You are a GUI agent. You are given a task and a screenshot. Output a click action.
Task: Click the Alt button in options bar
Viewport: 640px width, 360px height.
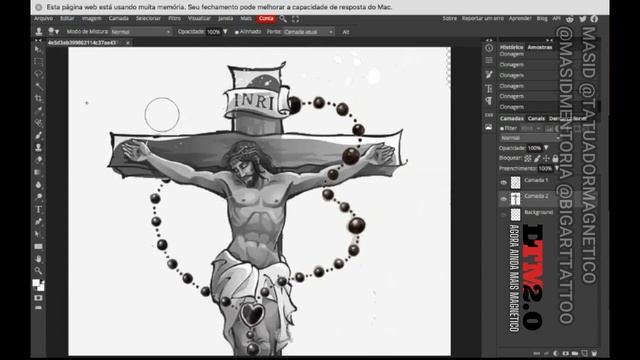coord(346,32)
